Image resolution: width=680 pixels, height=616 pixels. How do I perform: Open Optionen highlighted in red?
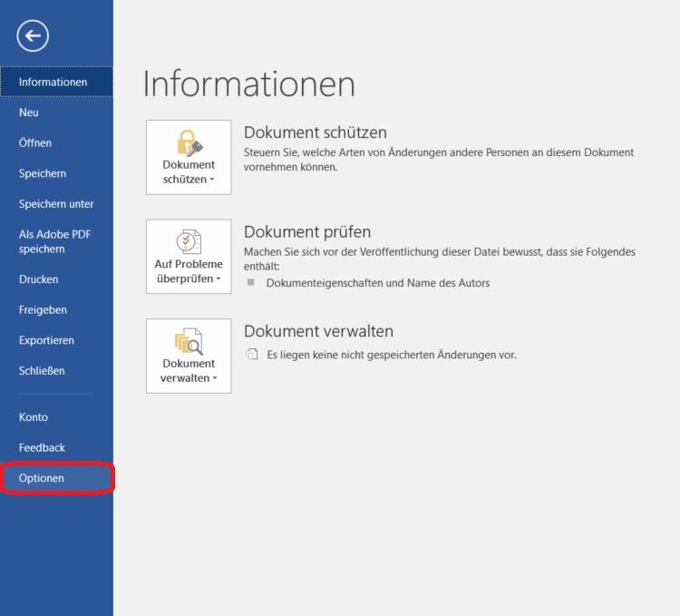pos(42,478)
